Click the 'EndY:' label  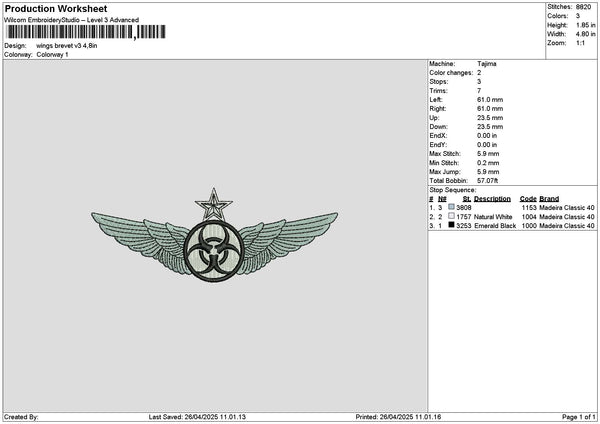(438, 145)
